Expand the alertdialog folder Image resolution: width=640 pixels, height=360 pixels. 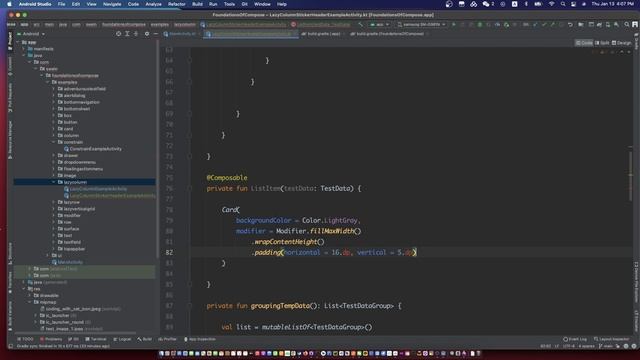pyautogui.click(x=53, y=96)
